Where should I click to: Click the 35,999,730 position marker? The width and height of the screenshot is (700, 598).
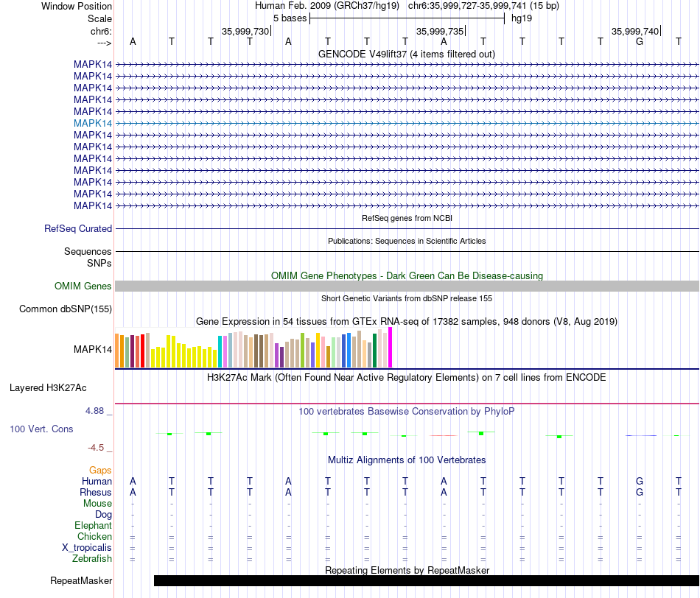[x=245, y=31]
